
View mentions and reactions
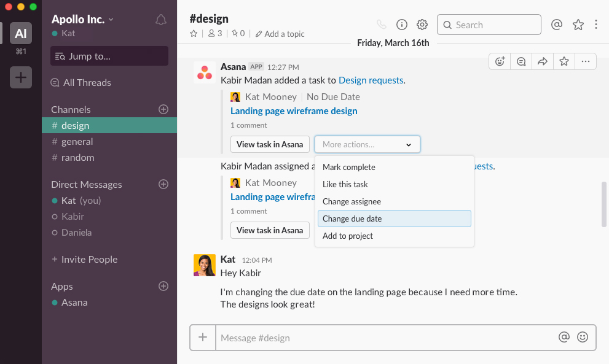(557, 24)
